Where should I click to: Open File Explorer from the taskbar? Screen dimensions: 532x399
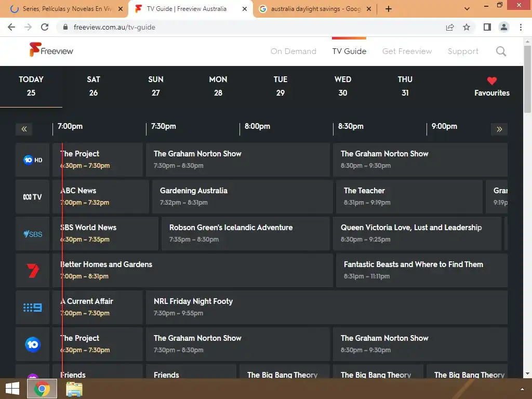pos(74,389)
